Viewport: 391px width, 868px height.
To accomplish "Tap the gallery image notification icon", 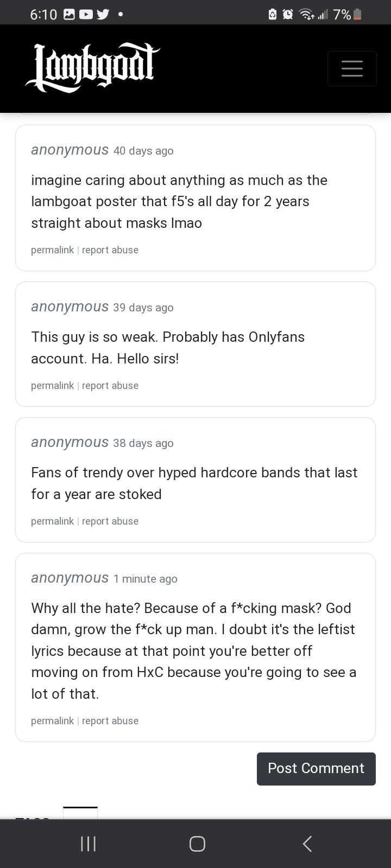I will click(x=69, y=15).
